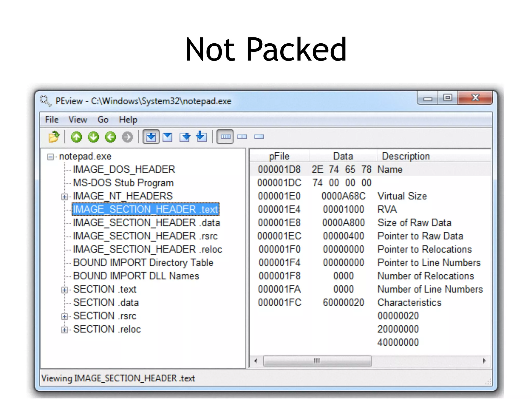Viewport: 532px width, 399px height.
Task: Expand the SECTION .text tree node
Action: [64, 290]
